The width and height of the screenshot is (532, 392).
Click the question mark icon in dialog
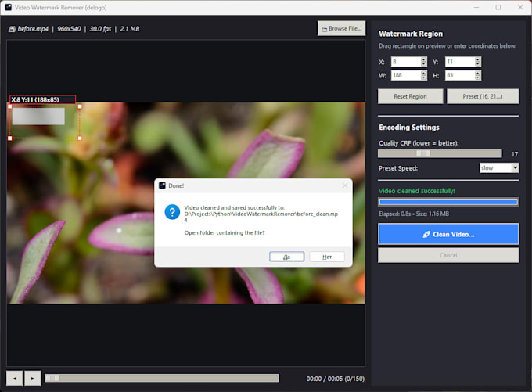172,212
